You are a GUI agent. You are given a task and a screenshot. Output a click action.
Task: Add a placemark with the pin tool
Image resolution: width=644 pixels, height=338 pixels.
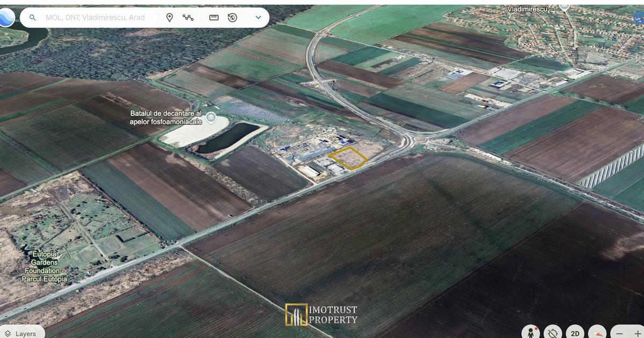tap(170, 18)
